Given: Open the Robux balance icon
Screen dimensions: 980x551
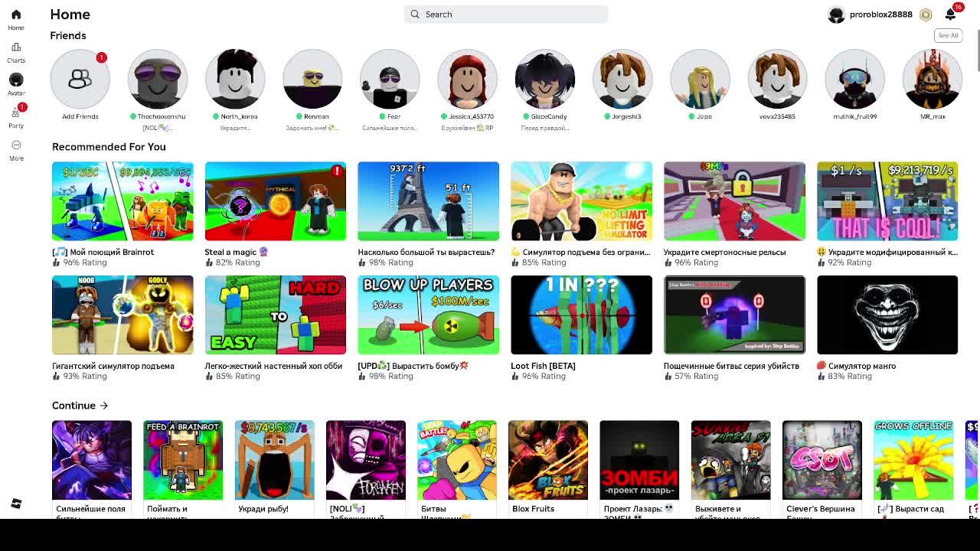Looking at the screenshot, I should tap(926, 15).
